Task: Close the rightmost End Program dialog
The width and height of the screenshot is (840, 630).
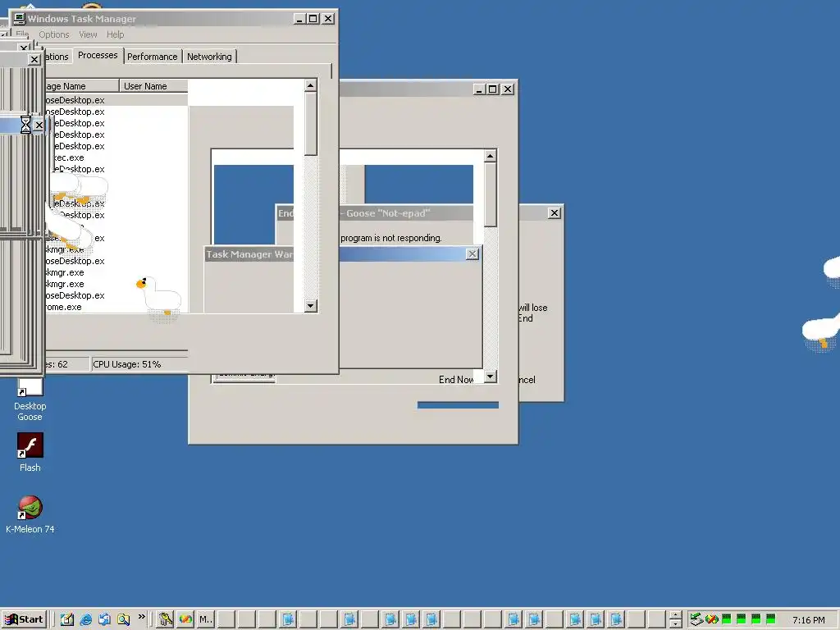Action: pyautogui.click(x=555, y=212)
